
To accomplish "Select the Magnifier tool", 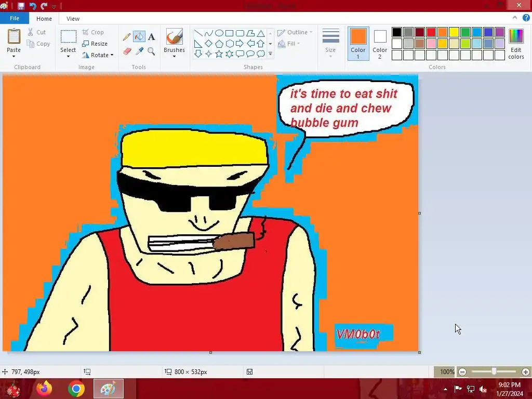I will [x=151, y=51].
